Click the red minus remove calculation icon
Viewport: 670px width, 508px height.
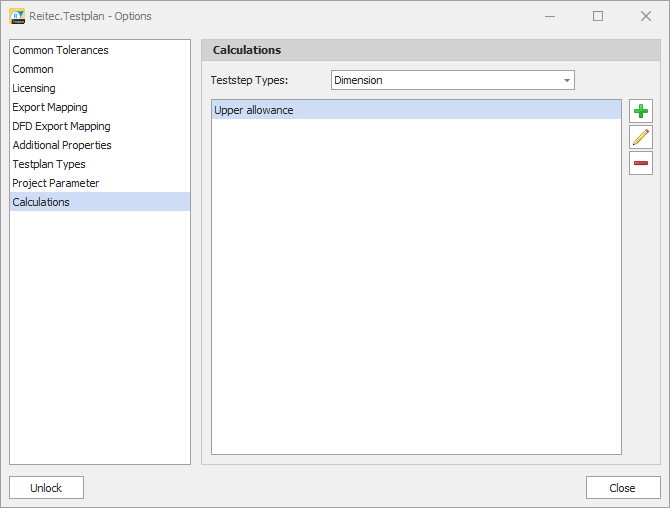click(x=641, y=163)
